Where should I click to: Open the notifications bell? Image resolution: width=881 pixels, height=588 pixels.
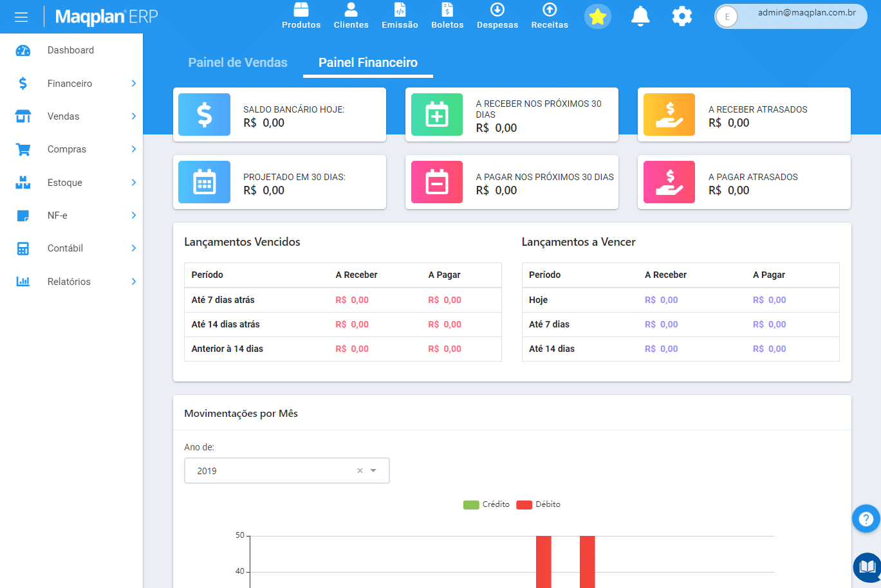coord(640,17)
